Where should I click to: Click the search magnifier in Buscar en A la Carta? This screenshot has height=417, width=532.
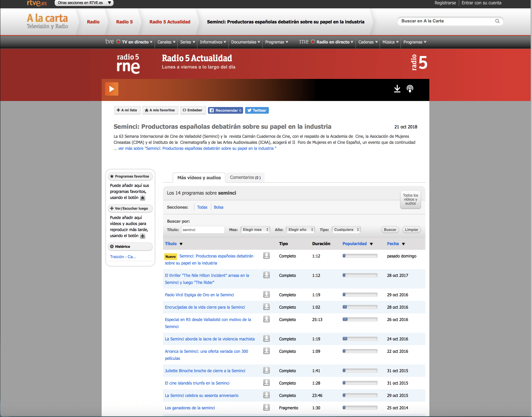(497, 21)
